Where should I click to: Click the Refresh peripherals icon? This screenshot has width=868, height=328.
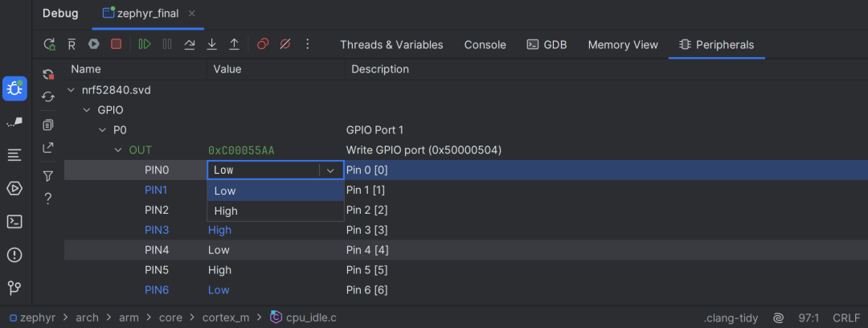pos(48,97)
